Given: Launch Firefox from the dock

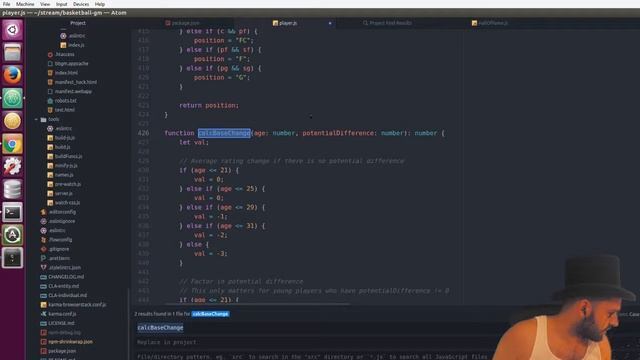Looking at the screenshot, I should click(12, 76).
